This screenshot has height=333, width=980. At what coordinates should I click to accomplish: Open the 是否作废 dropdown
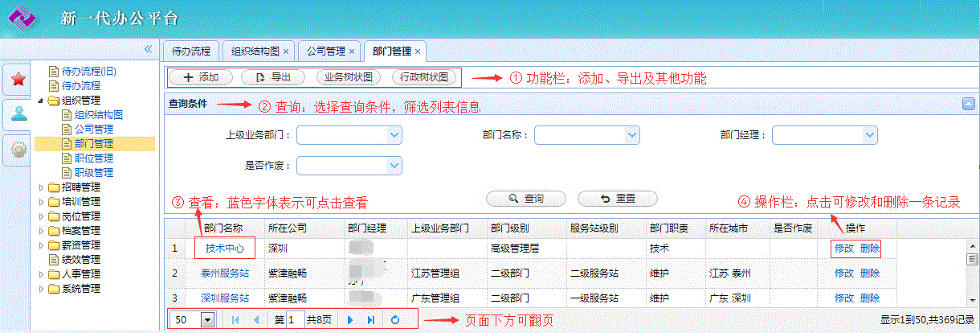(394, 165)
